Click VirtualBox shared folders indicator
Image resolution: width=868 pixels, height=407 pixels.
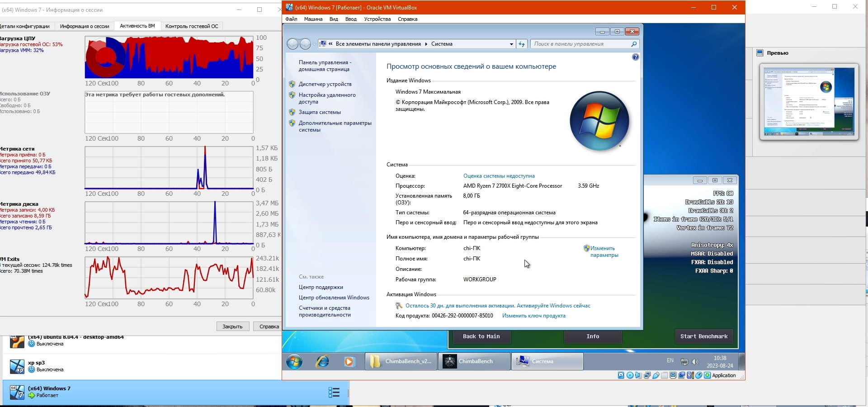pos(664,375)
